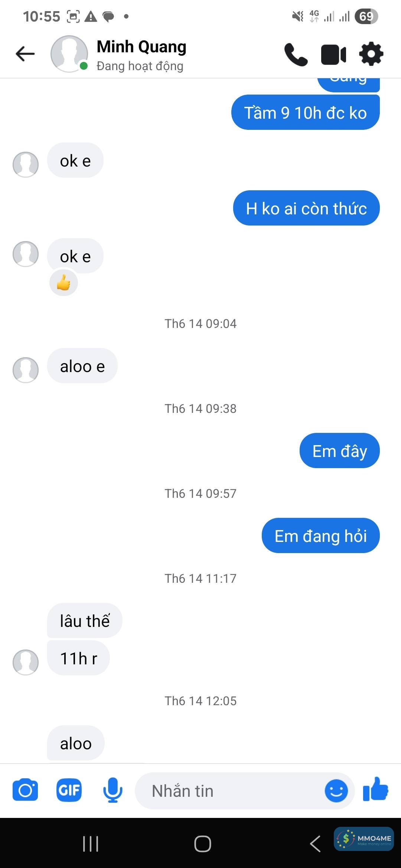The width and height of the screenshot is (401, 868).
Task: Select the 'H ko ai còn thức' message
Action: (x=306, y=208)
